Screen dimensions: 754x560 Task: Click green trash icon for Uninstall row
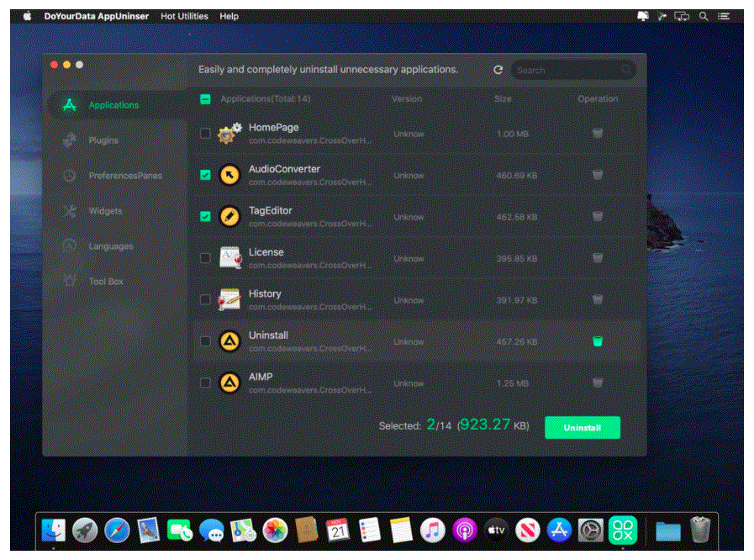[598, 341]
